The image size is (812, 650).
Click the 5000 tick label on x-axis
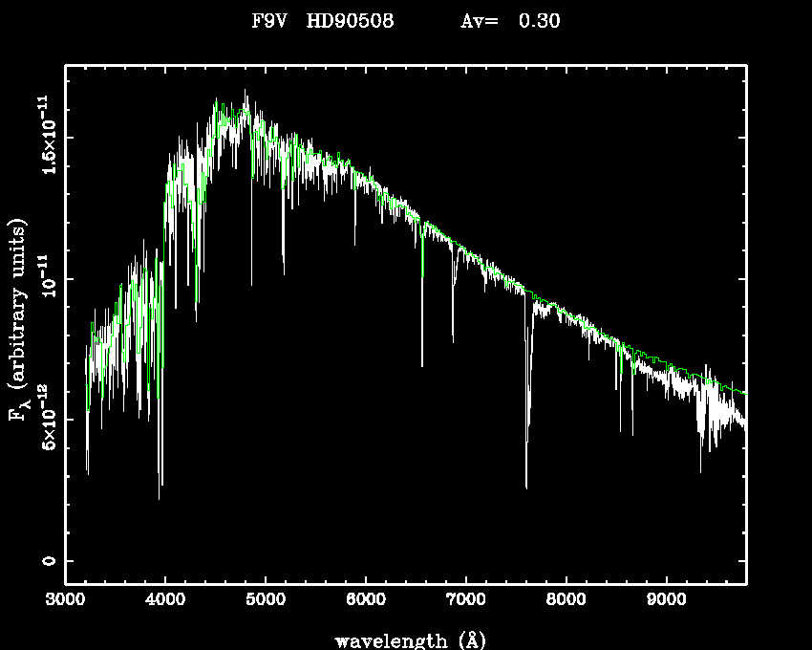(x=266, y=601)
